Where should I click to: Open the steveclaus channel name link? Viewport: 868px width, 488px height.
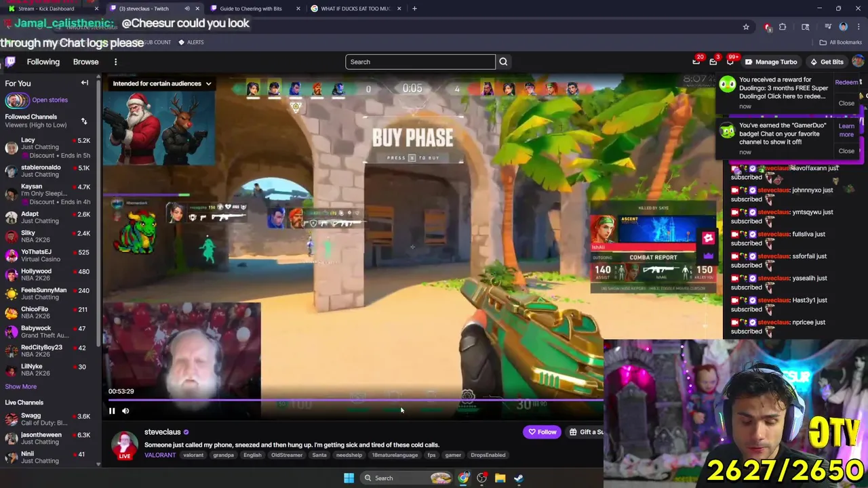click(162, 432)
